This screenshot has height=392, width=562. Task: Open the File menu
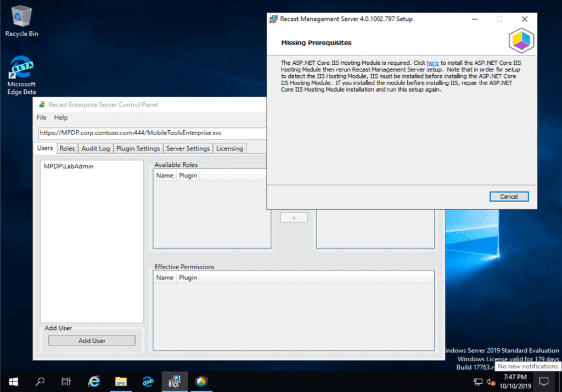pos(41,117)
